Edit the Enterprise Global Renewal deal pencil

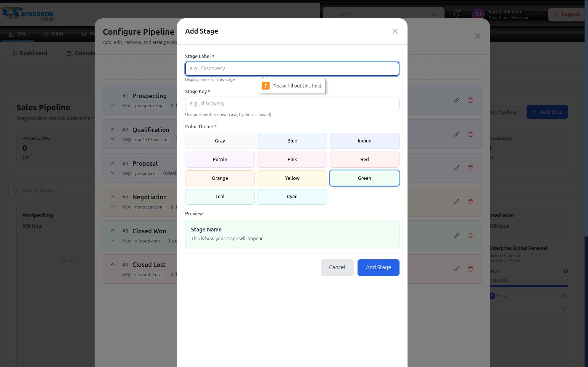coord(564,309)
